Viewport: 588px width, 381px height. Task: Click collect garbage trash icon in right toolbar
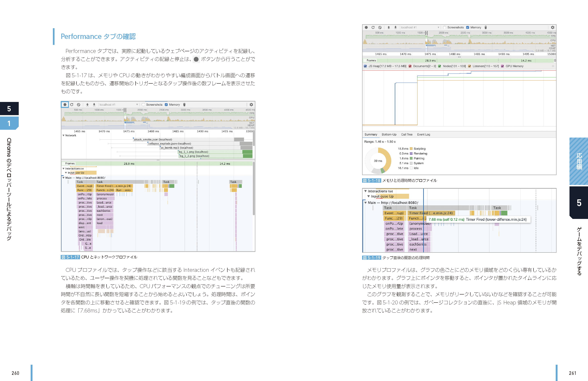(486, 27)
